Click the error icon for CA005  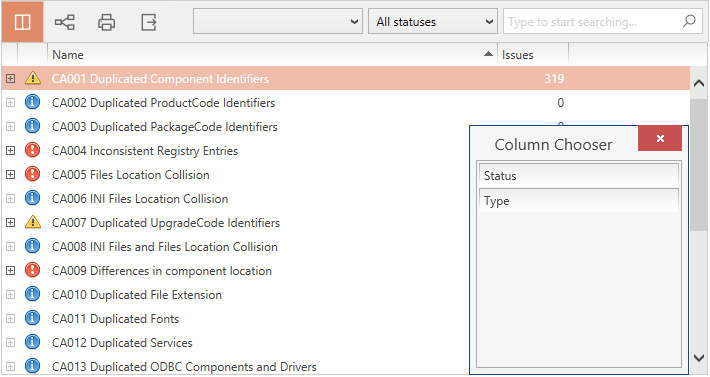tap(33, 174)
